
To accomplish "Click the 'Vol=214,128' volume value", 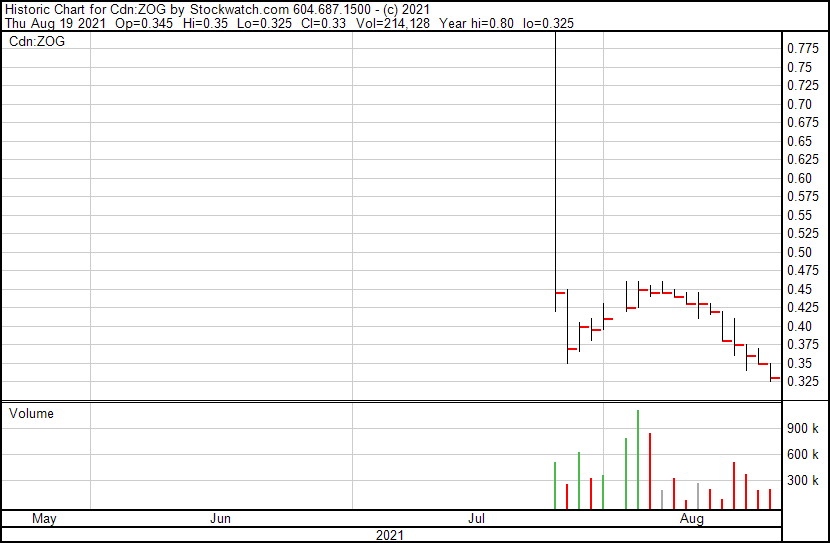I will click(x=393, y=23).
